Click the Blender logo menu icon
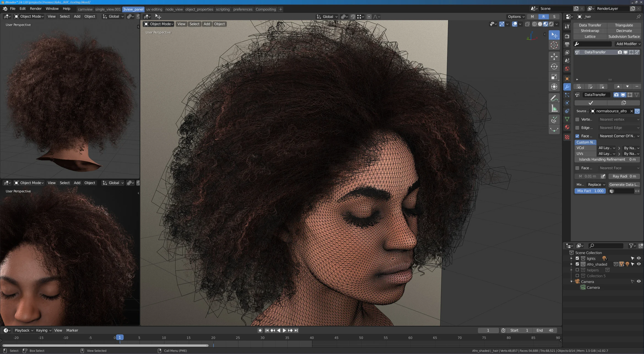The image size is (644, 354). (x=5, y=9)
